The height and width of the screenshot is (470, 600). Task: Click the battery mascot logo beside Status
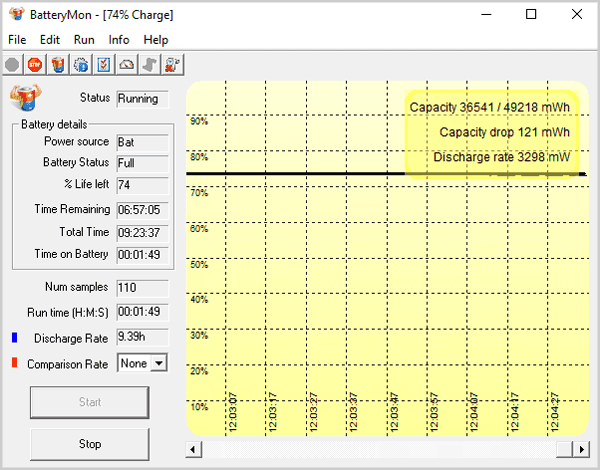[26, 98]
